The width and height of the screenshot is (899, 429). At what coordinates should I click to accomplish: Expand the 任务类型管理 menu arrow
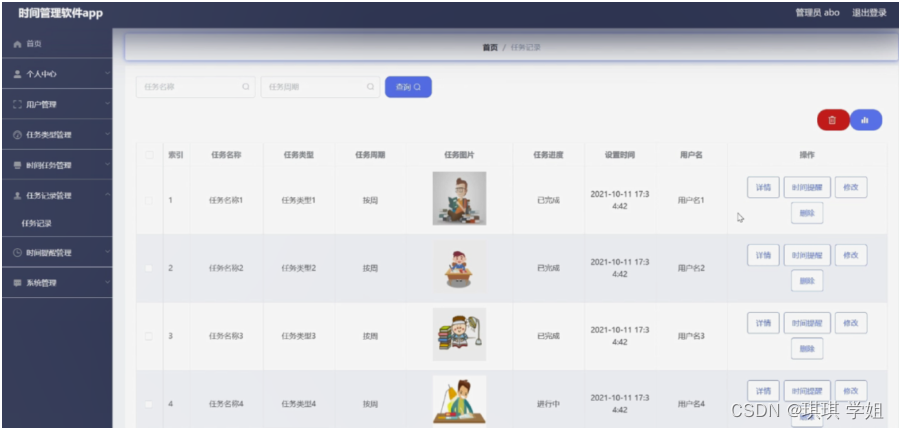tap(107, 134)
